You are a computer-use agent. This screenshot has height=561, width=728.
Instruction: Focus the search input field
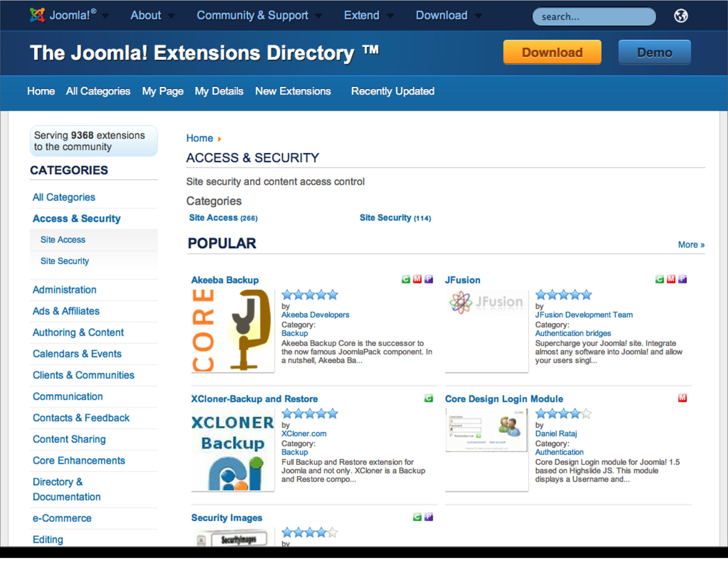pos(594,17)
